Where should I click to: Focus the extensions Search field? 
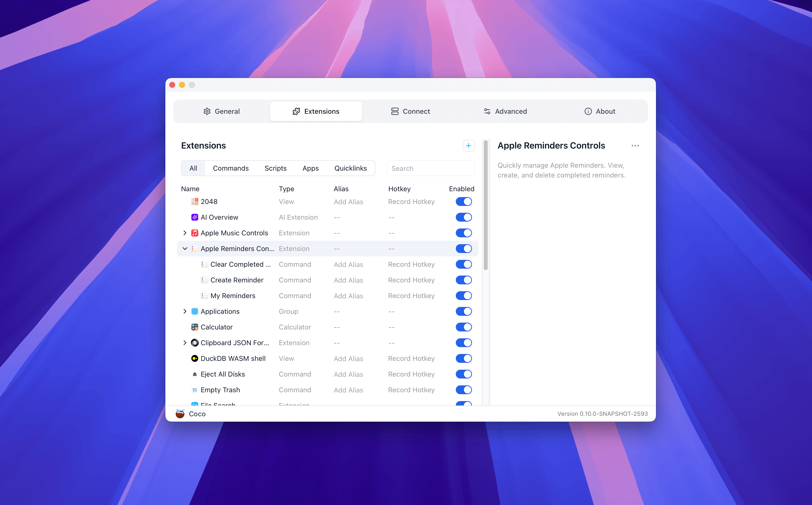click(x=430, y=168)
